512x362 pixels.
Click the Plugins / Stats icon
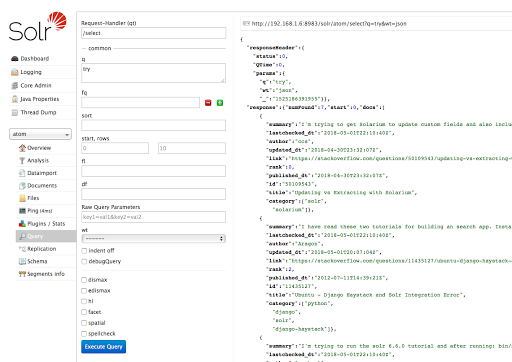22,223
